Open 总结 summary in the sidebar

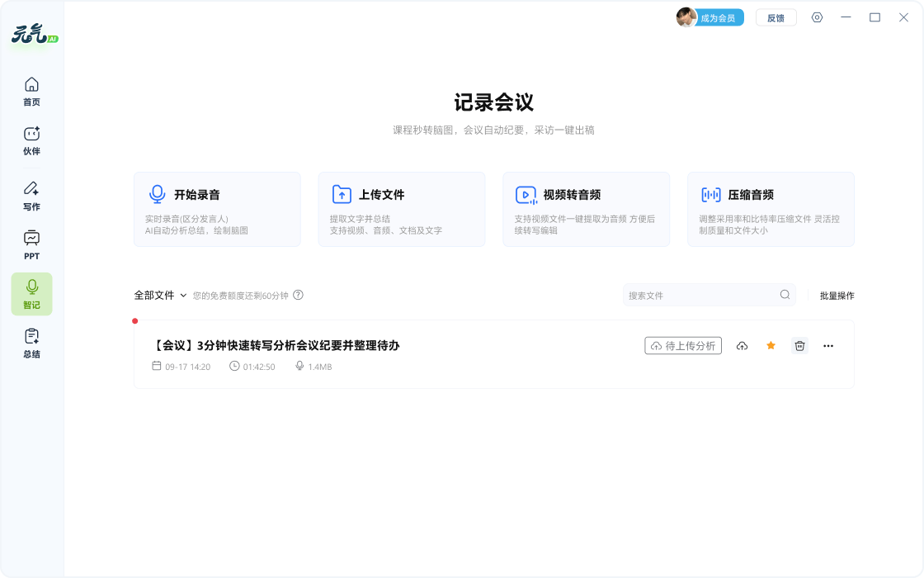[31, 343]
